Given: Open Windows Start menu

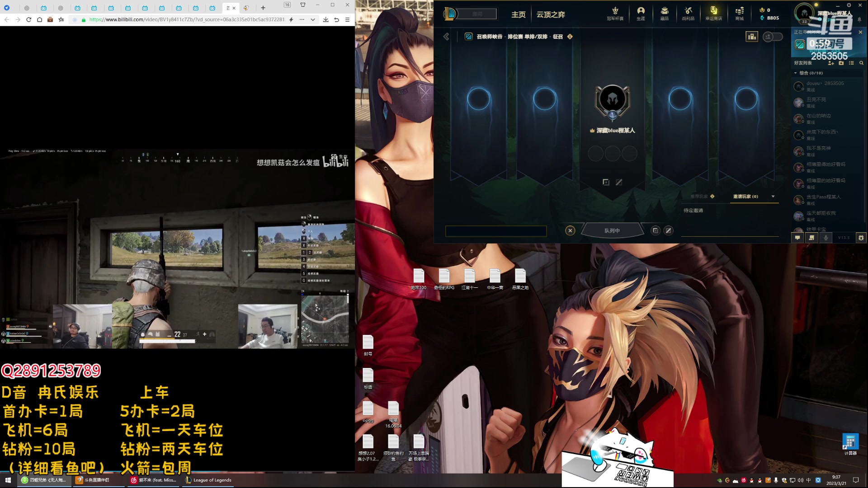Looking at the screenshot, I should [8, 480].
